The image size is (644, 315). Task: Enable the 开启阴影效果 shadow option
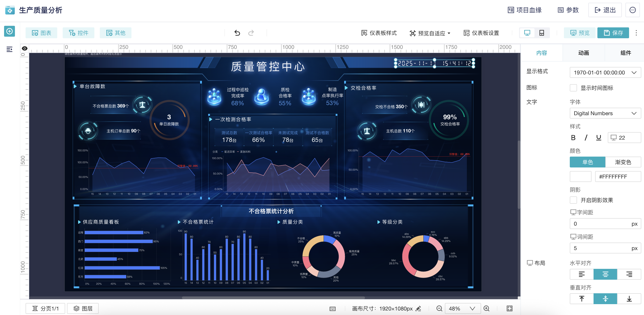[574, 200]
